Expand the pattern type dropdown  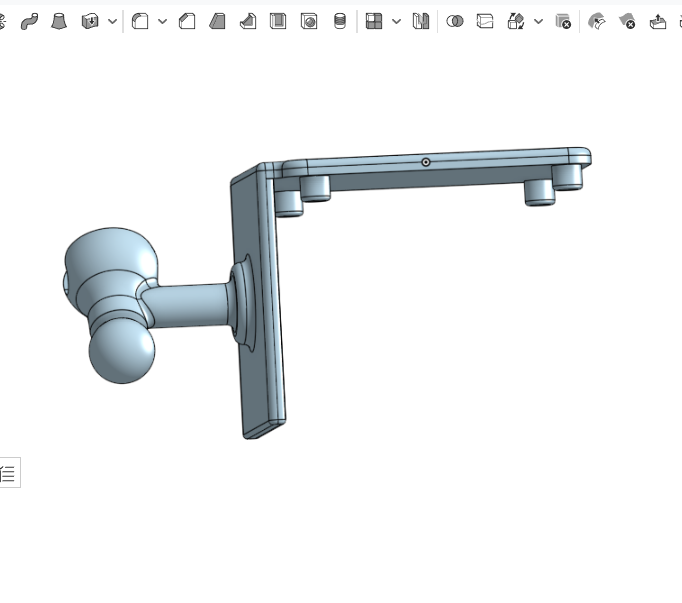point(396,21)
